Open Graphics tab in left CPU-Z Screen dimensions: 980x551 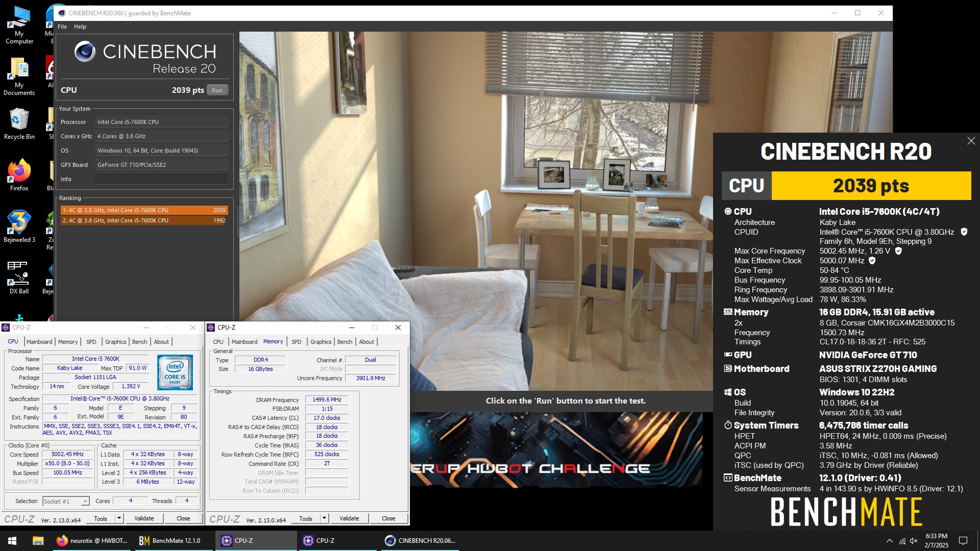pyautogui.click(x=116, y=342)
